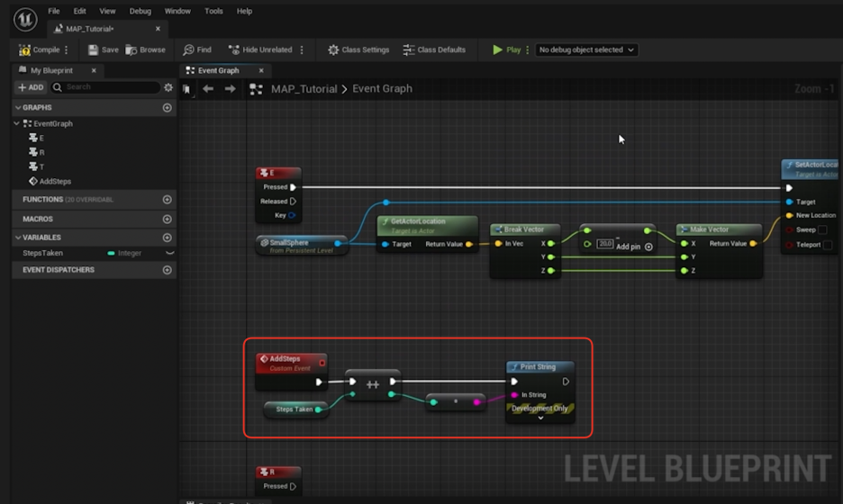The height and width of the screenshot is (504, 843).
Task: Click the Play button
Action: coord(506,50)
